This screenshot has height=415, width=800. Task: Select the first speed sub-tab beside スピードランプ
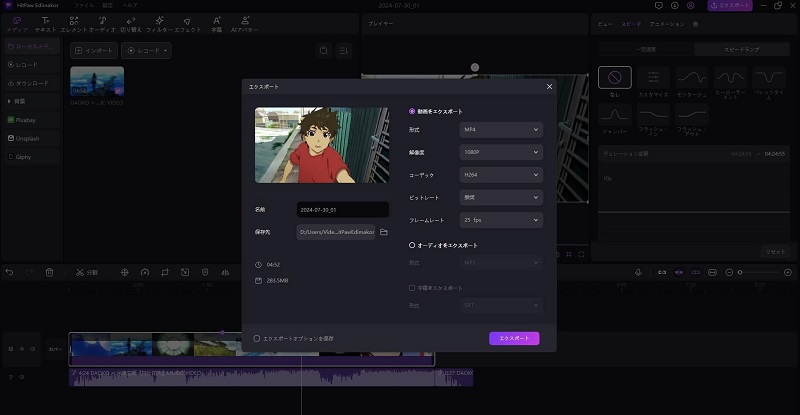point(646,50)
